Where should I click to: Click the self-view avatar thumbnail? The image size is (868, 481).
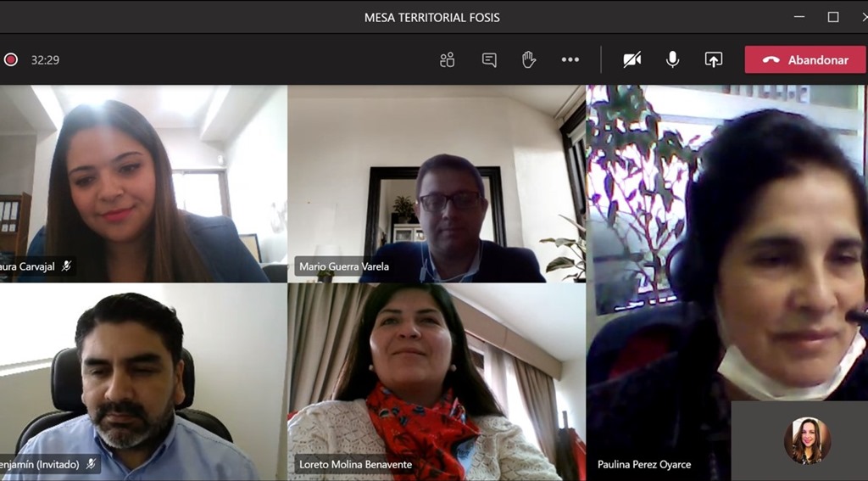click(807, 440)
